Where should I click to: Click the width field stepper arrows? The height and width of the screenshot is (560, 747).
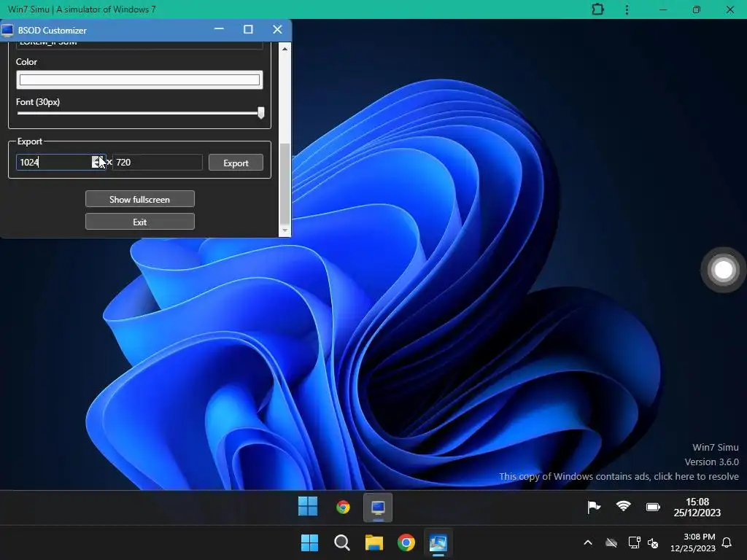(x=97, y=162)
